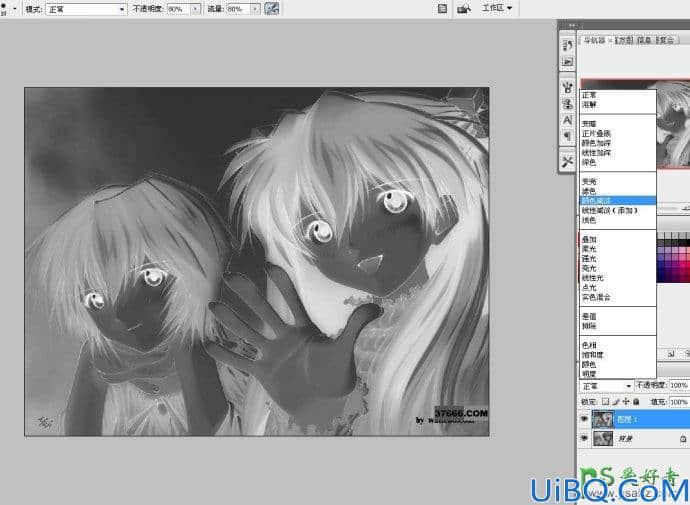
Task: Click the background layer lock icon
Action: (x=683, y=439)
